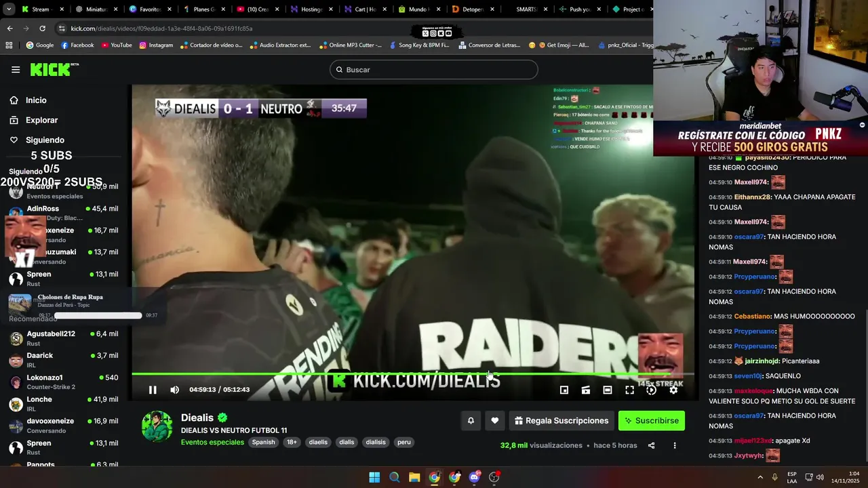Go to Inicio in sidebar
This screenshot has height=488, width=868.
[36, 100]
